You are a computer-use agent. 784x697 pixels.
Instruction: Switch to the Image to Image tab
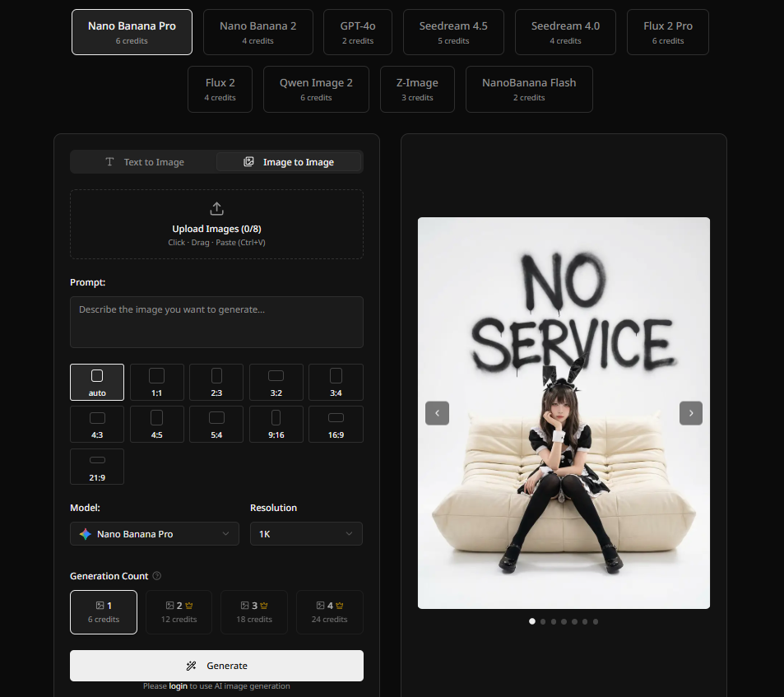[289, 162]
